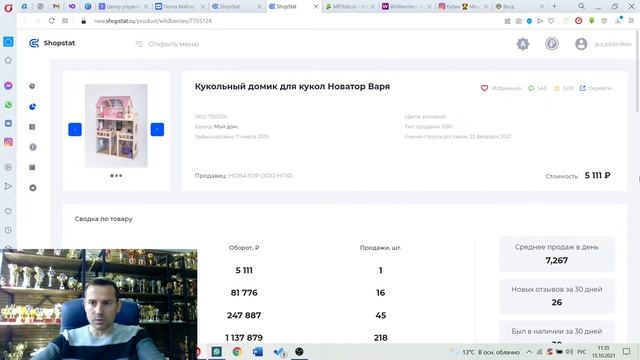Click the fourth round icon in the Shopstat sidebar

point(33,147)
